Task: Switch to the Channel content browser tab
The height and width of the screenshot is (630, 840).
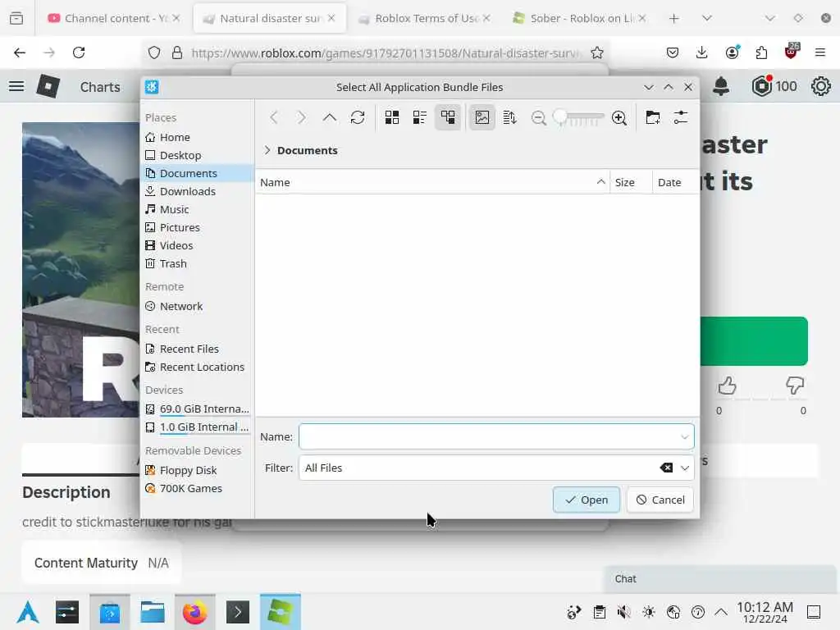Action: pyautogui.click(x=114, y=18)
